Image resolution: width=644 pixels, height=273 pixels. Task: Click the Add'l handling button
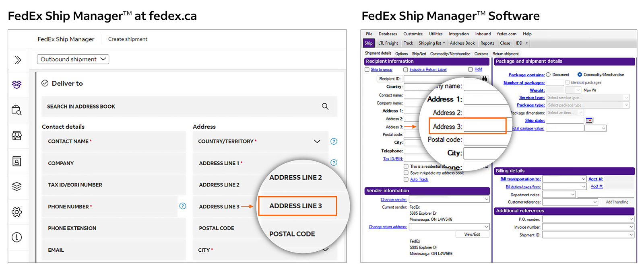[617, 202]
